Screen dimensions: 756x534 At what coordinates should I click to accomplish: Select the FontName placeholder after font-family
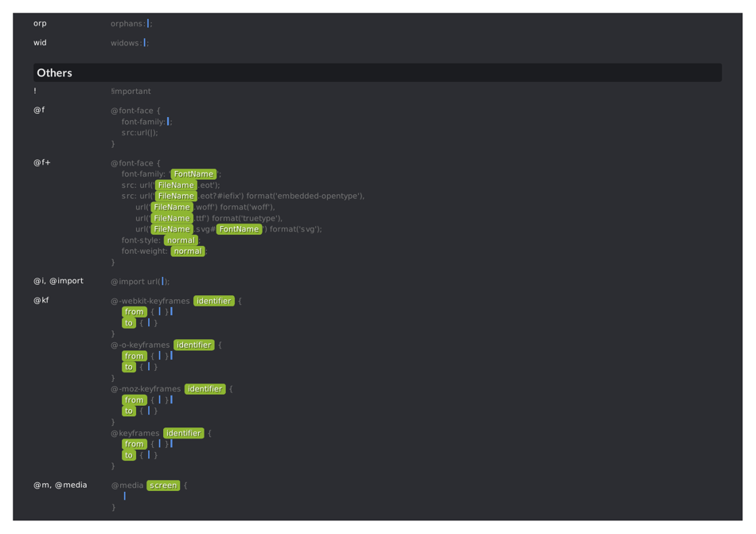tap(193, 174)
